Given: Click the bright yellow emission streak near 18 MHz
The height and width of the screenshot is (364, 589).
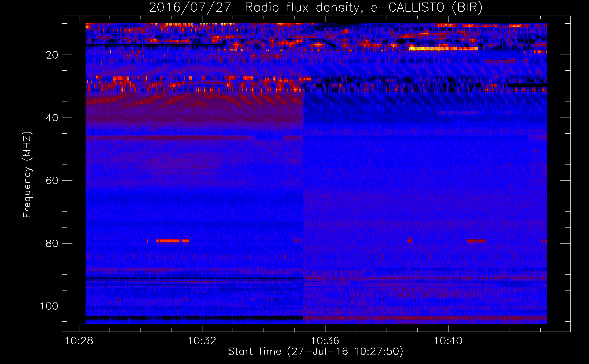Looking at the screenshot, I should pos(443,48).
